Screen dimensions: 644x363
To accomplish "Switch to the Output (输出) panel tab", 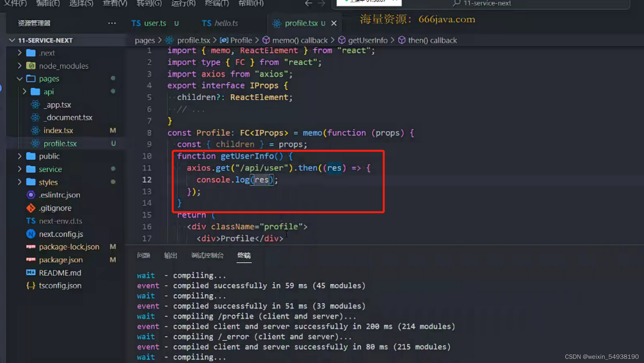I will pos(170,255).
